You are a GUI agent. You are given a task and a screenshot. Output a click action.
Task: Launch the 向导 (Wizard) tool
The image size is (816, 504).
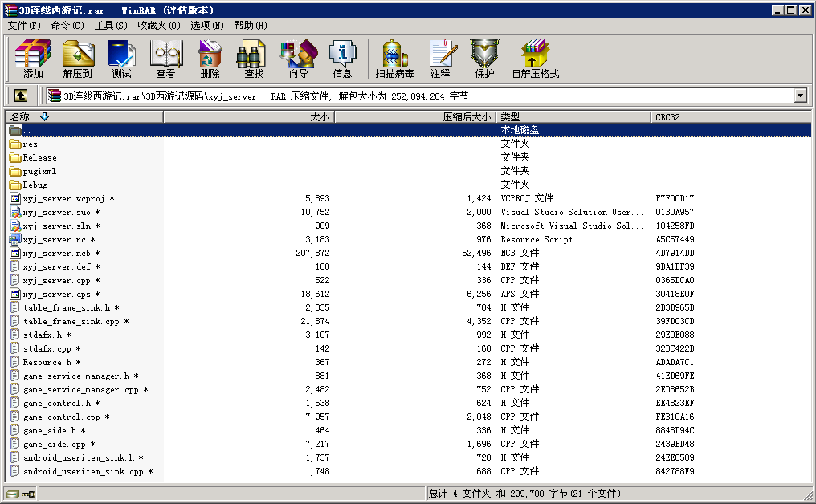point(298,59)
